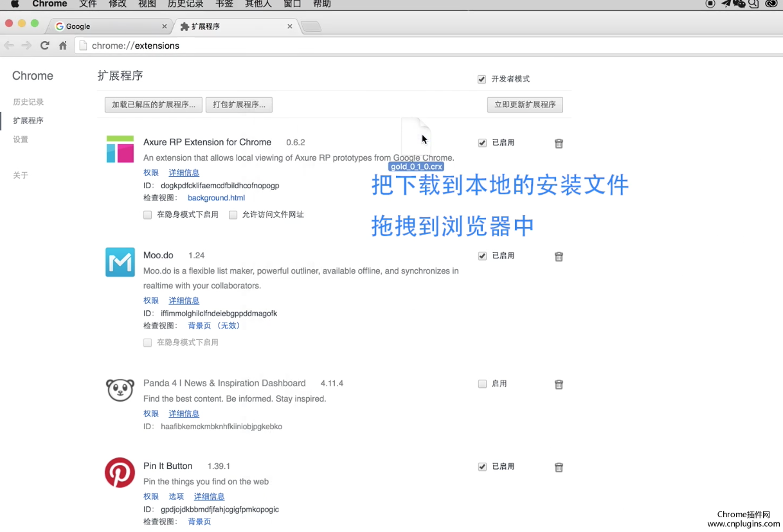
Task: Click the Creative Cloud menu bar icon
Action: click(771, 4)
